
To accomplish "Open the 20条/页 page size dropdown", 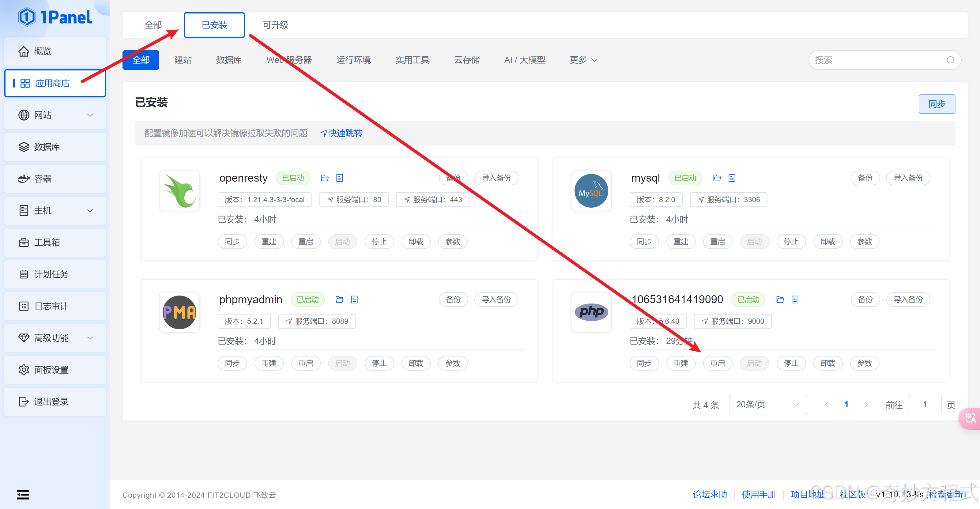I will 768,405.
